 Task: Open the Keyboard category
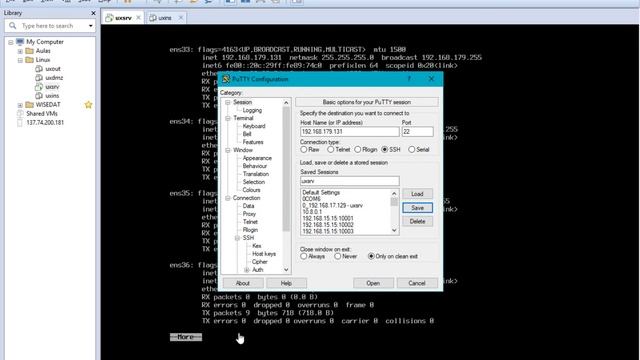coord(254,126)
